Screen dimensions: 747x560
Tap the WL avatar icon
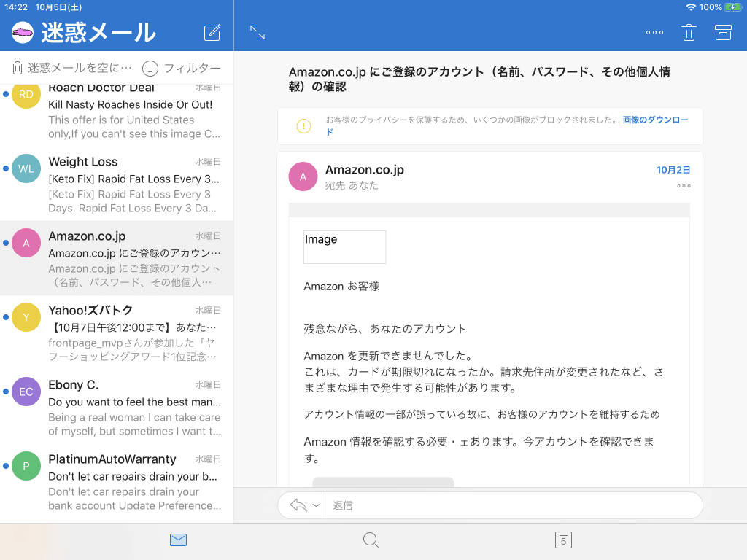click(26, 168)
